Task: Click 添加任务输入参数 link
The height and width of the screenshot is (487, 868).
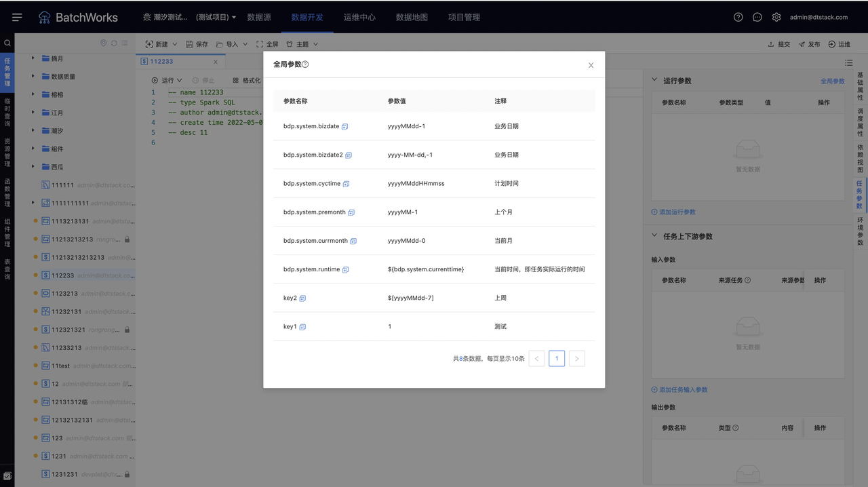Action: pyautogui.click(x=679, y=390)
